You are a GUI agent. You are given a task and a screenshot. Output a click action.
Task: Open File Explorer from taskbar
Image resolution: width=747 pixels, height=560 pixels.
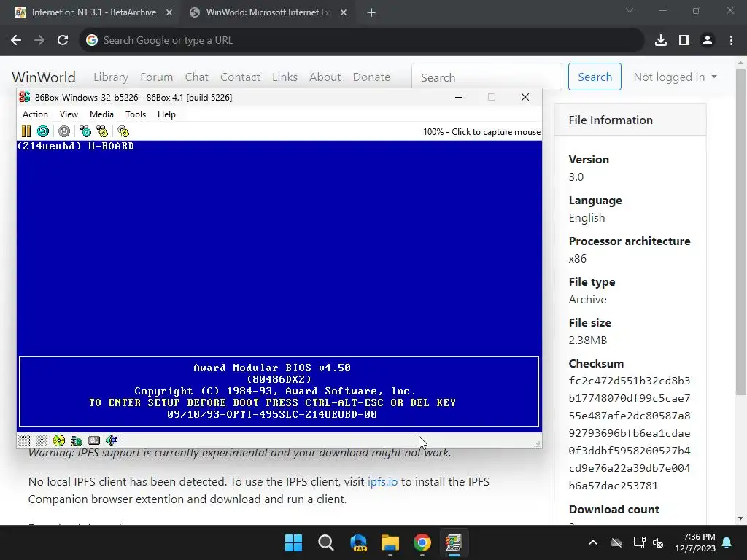pyautogui.click(x=390, y=542)
